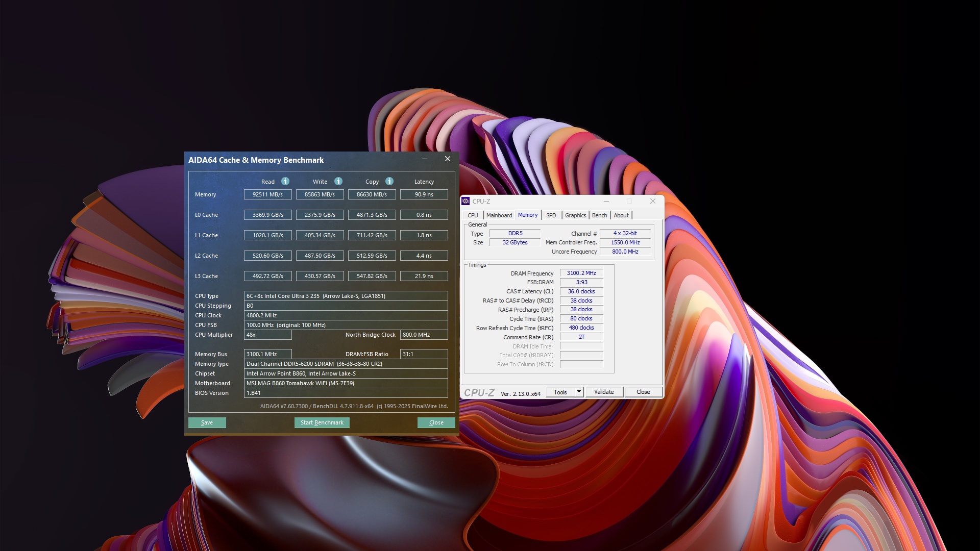Click the North Bridge Clock value 800.0 MHz

coord(424,335)
